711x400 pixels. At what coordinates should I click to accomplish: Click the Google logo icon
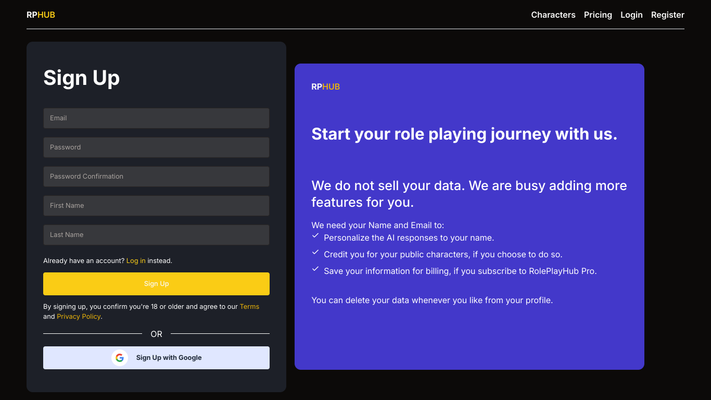[120, 358]
